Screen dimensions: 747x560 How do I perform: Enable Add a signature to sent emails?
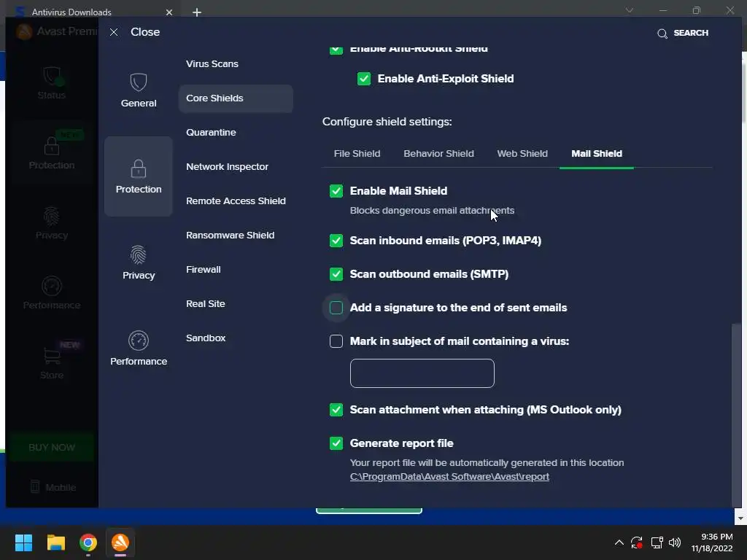tap(336, 308)
